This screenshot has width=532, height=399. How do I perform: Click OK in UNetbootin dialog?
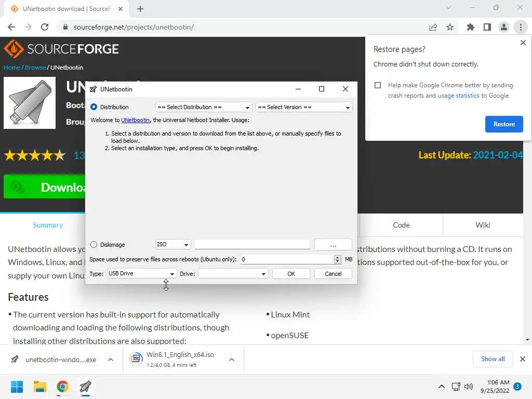[x=291, y=274]
